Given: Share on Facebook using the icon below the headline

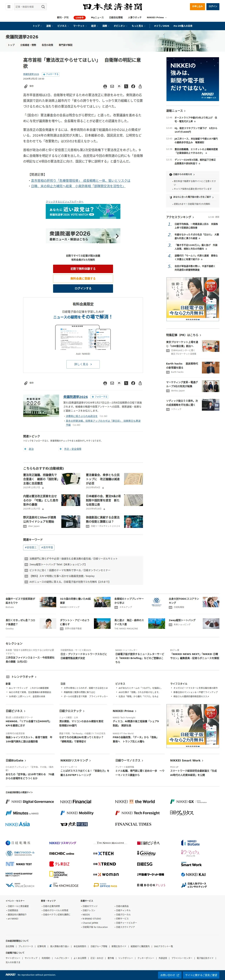Looking at the screenshot, I should coord(133,86).
